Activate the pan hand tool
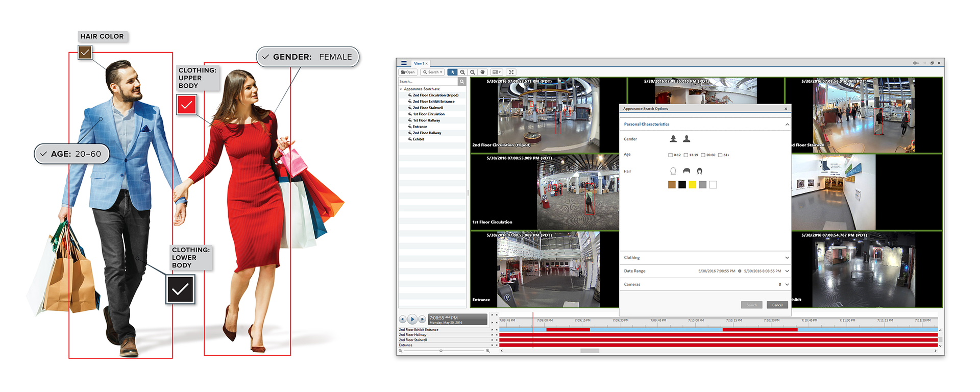The image size is (980, 392). pos(482,72)
